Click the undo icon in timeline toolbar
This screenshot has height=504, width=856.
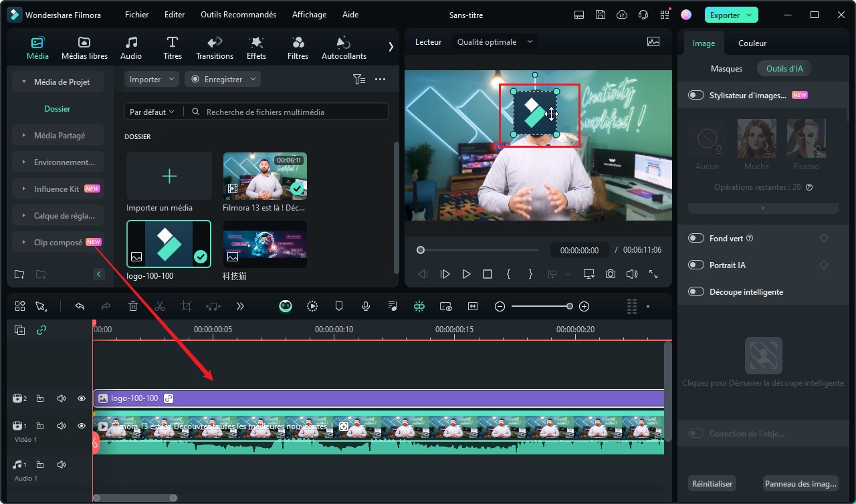80,306
